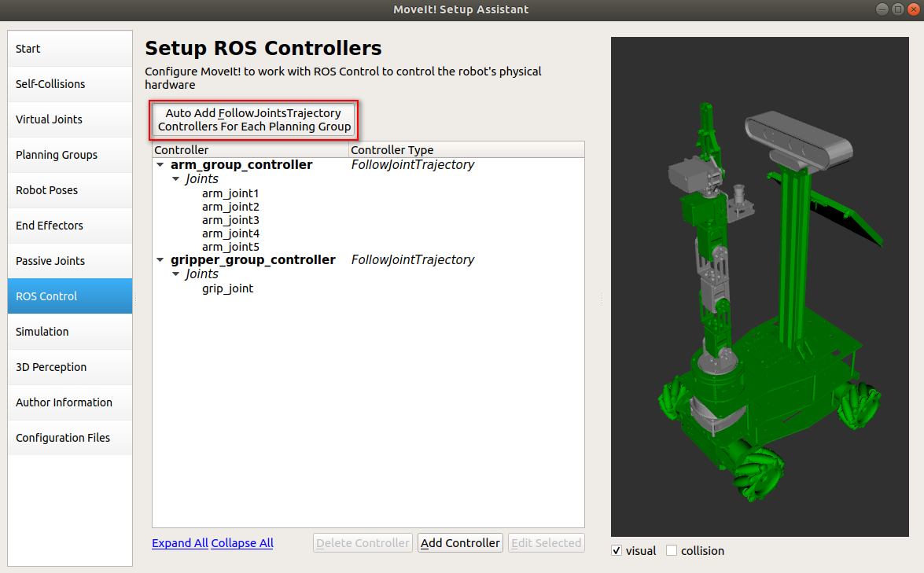Screen dimensions: 924x573
Task: Click the Edit Selected button
Action: tap(547, 543)
